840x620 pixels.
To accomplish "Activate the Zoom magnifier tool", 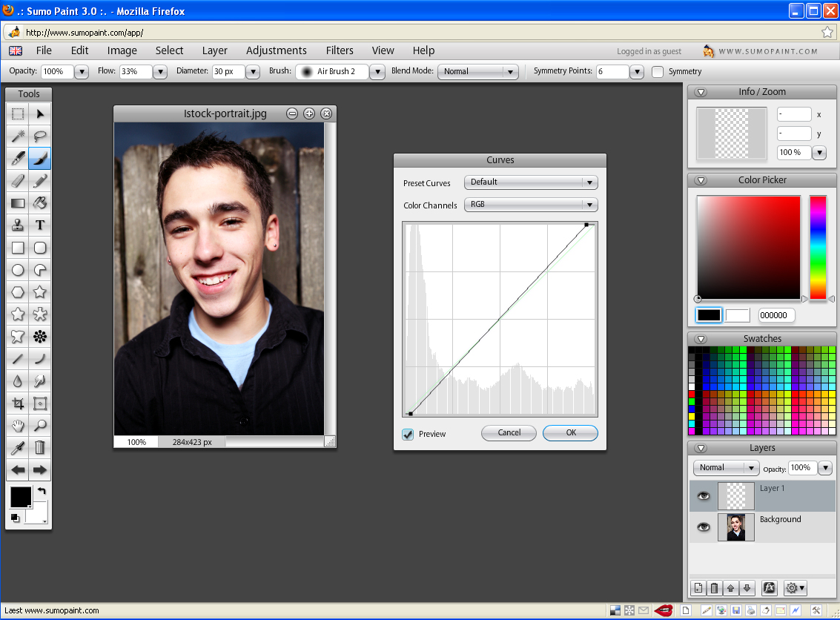I will point(40,426).
